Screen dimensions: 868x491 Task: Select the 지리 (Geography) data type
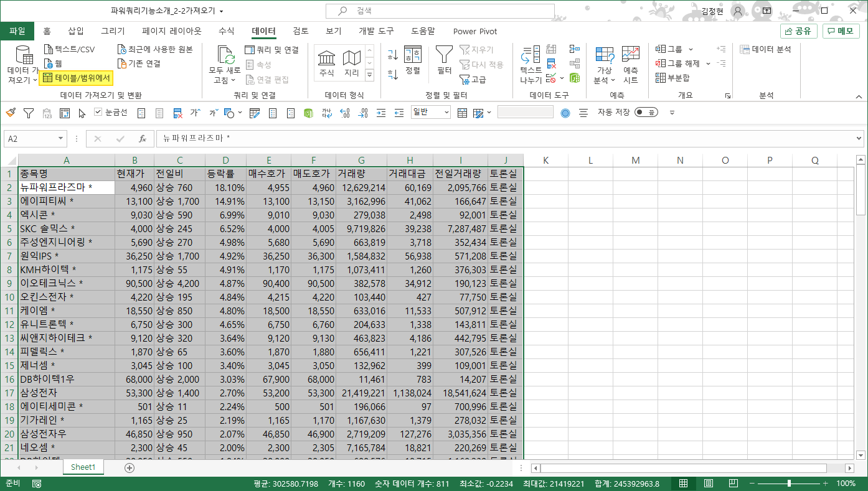[352, 63]
